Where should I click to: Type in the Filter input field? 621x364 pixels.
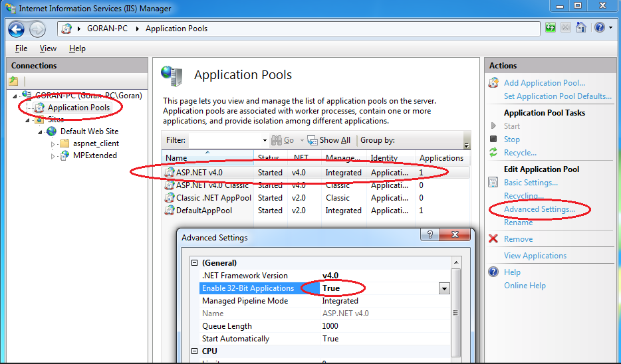pos(226,140)
